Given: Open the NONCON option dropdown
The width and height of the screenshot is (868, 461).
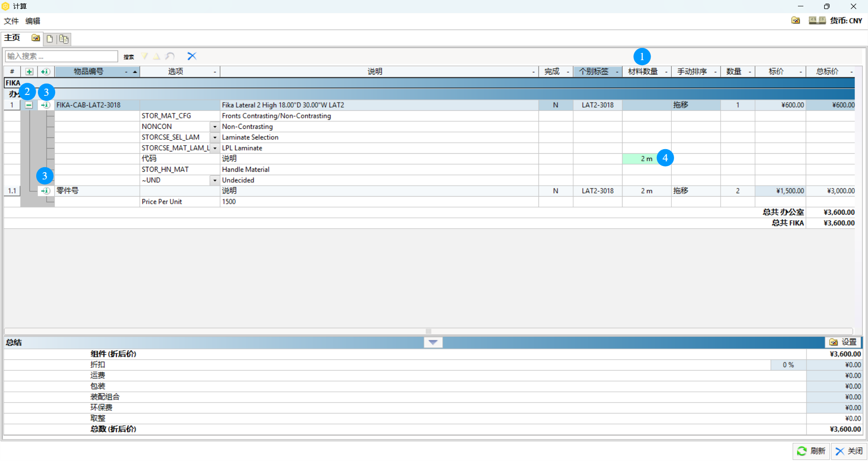Looking at the screenshot, I should click(x=215, y=127).
